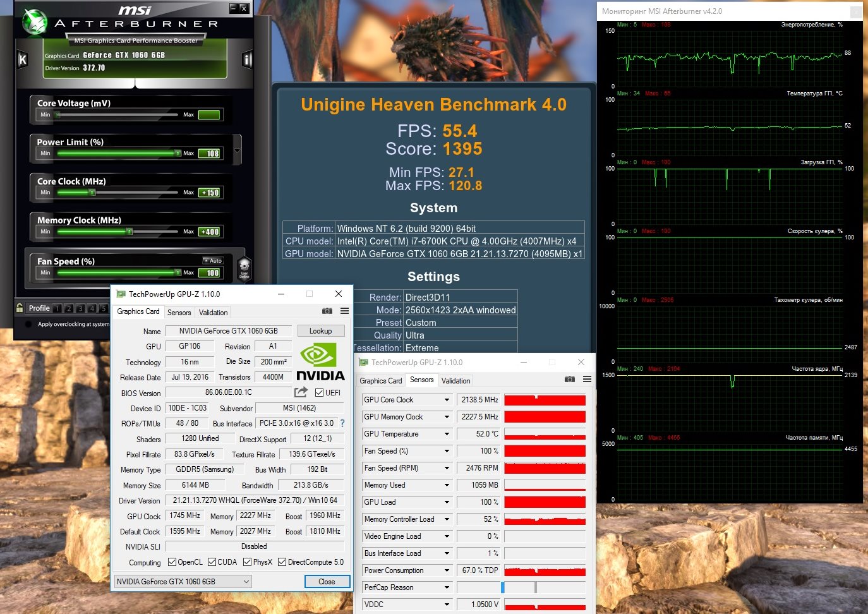The image size is (868, 614).
Task: Open Afterburner information panel via i button
Action: tap(247, 60)
